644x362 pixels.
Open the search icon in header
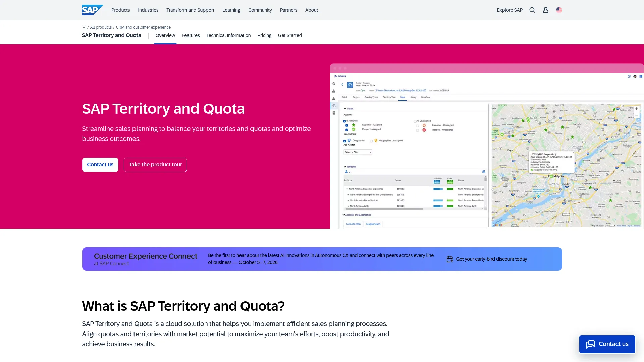532,10
